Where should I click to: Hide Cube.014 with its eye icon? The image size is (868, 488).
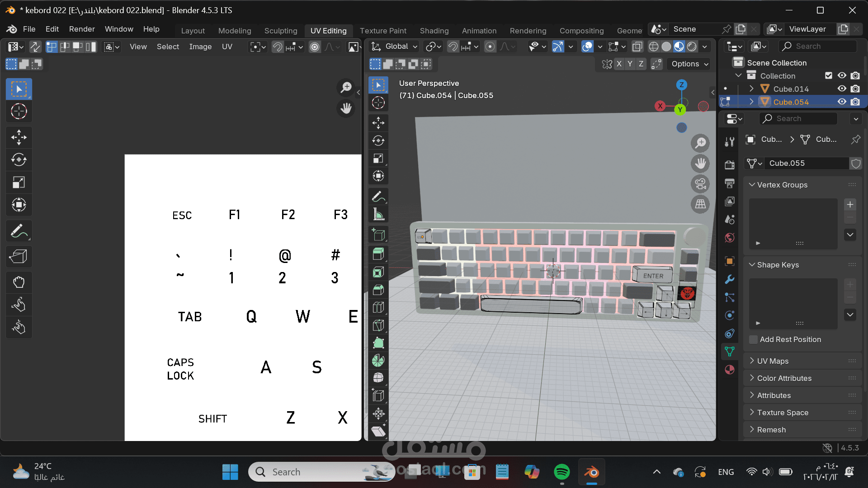(x=841, y=89)
